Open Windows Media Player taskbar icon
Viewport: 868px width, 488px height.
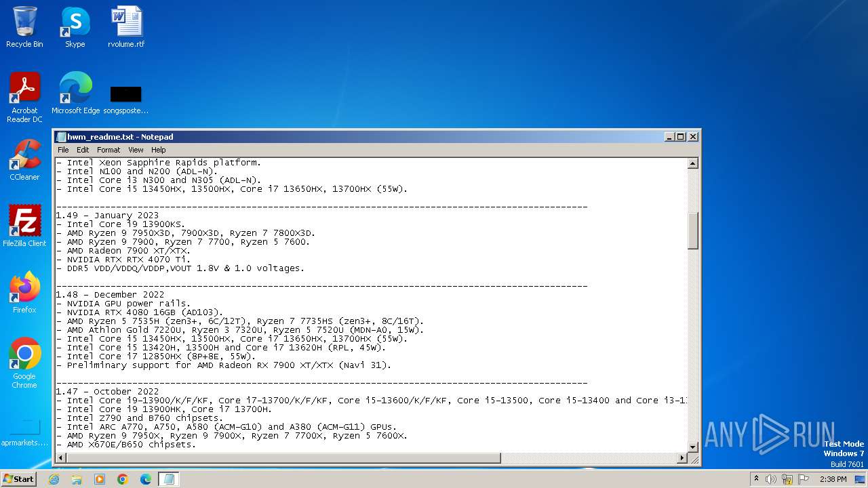(100, 479)
